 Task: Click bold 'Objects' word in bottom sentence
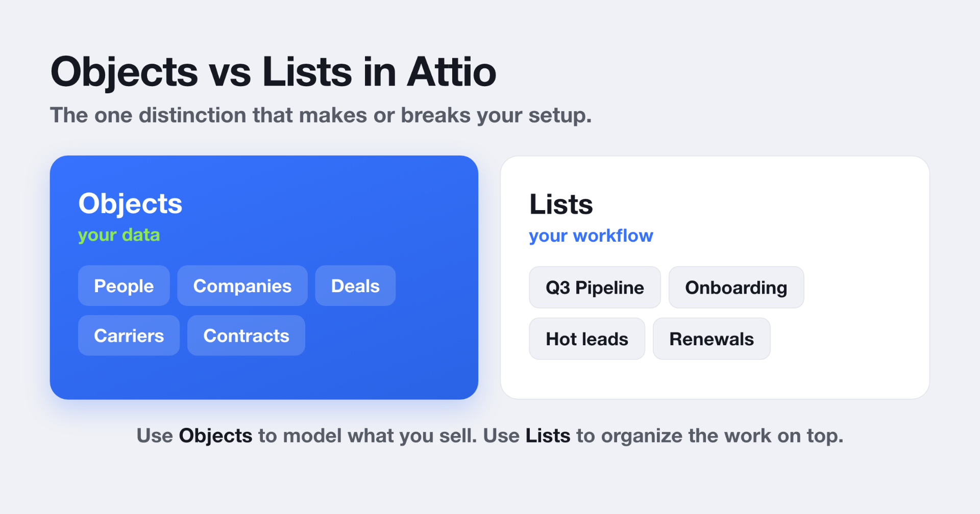(215, 436)
